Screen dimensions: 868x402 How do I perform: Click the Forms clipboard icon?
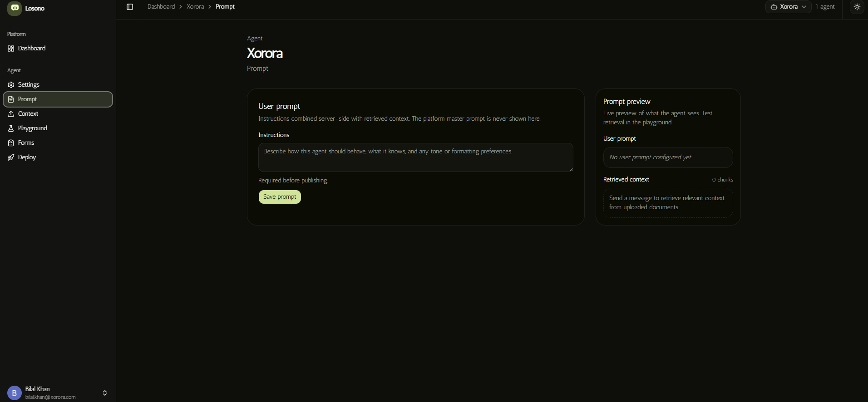(x=11, y=143)
